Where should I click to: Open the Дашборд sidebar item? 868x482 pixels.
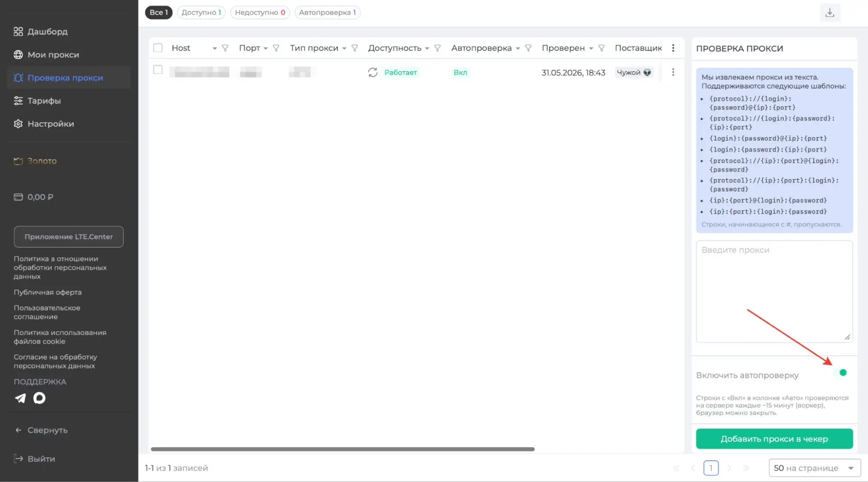click(x=69, y=32)
